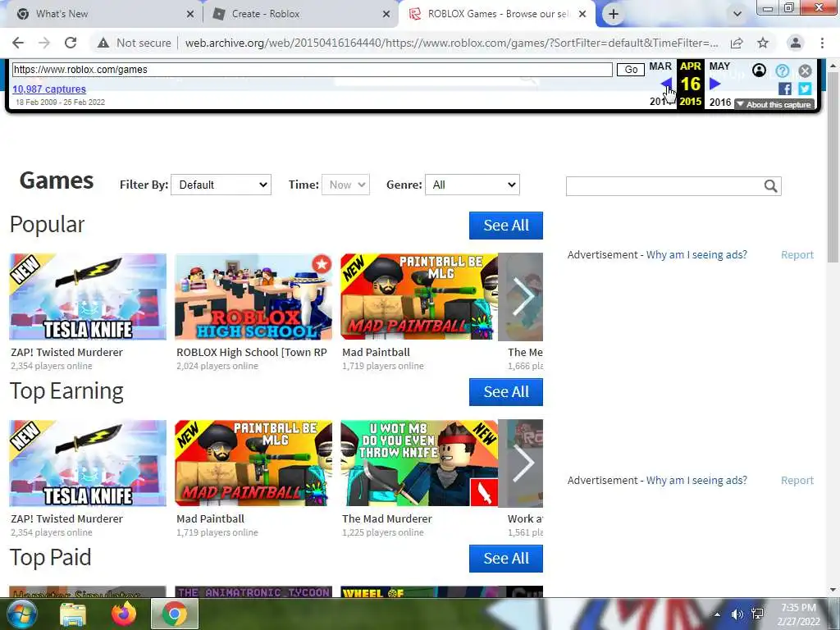The image size is (840, 630).
Task: Open the tab search chevron
Action: pos(737,14)
